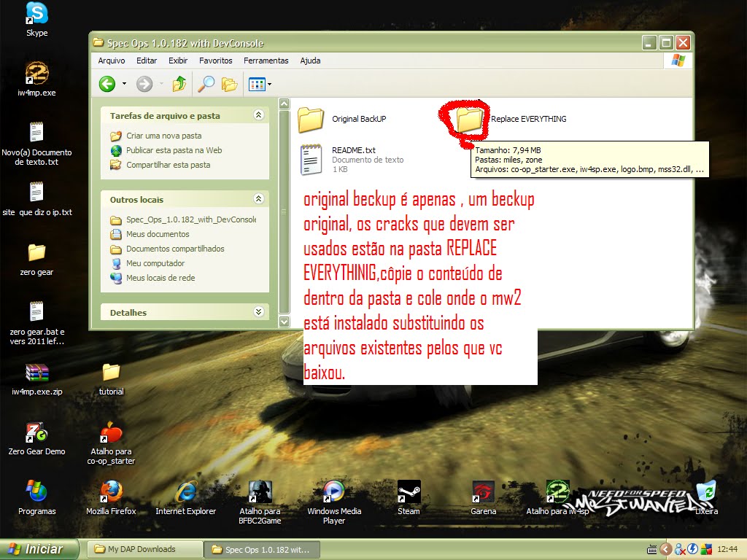Select Atalho para co-op_starter shortcut

pyautogui.click(x=111, y=443)
